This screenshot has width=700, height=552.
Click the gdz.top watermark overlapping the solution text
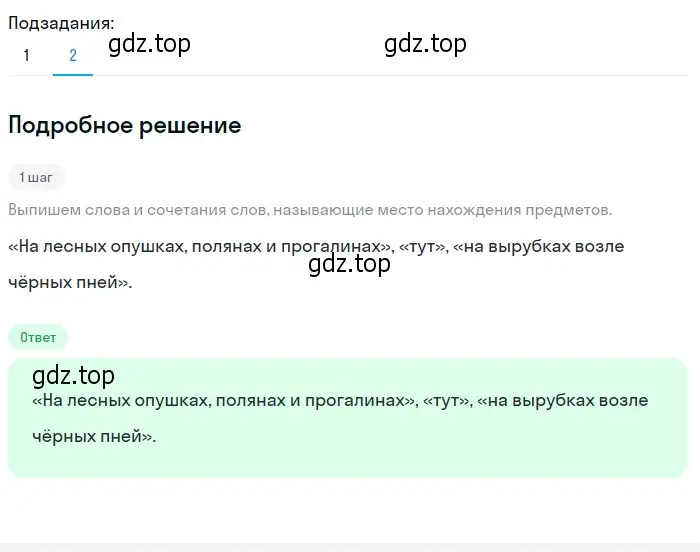[350, 264]
